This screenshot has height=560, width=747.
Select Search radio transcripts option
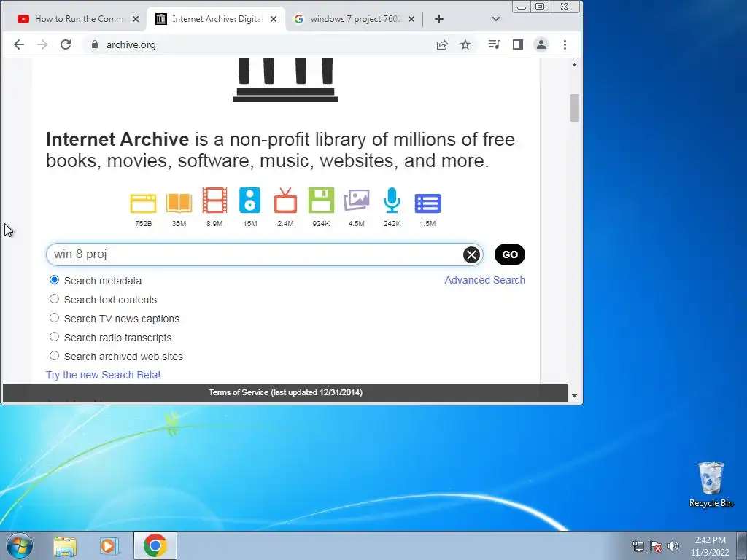(x=54, y=337)
